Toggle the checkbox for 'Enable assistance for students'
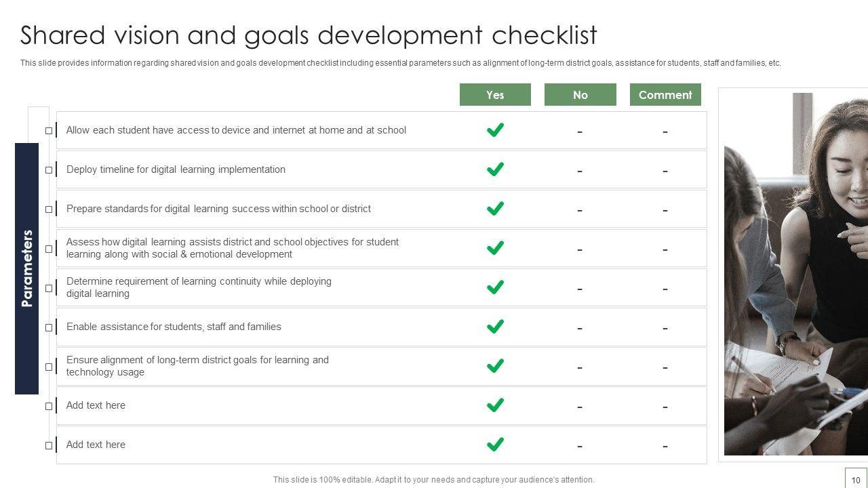 [49, 327]
